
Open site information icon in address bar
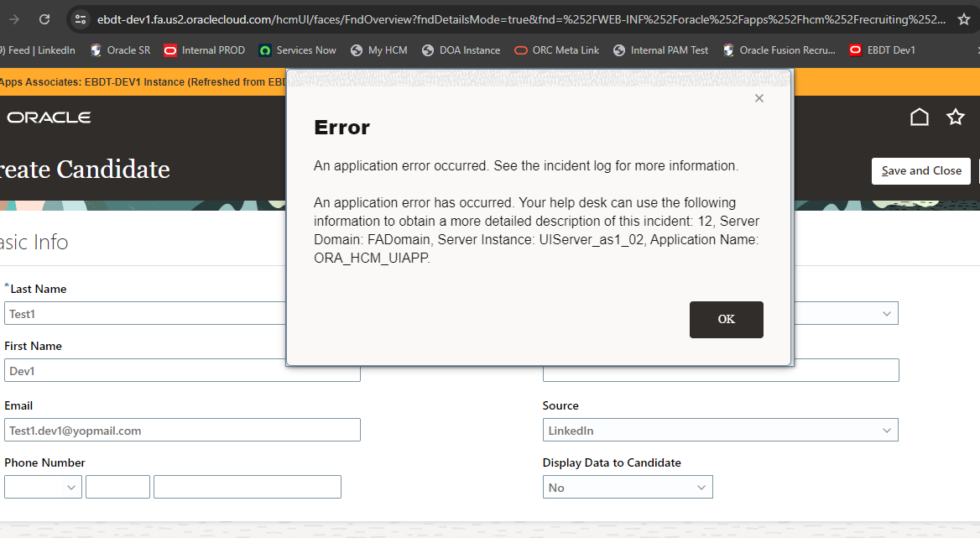coord(81,19)
